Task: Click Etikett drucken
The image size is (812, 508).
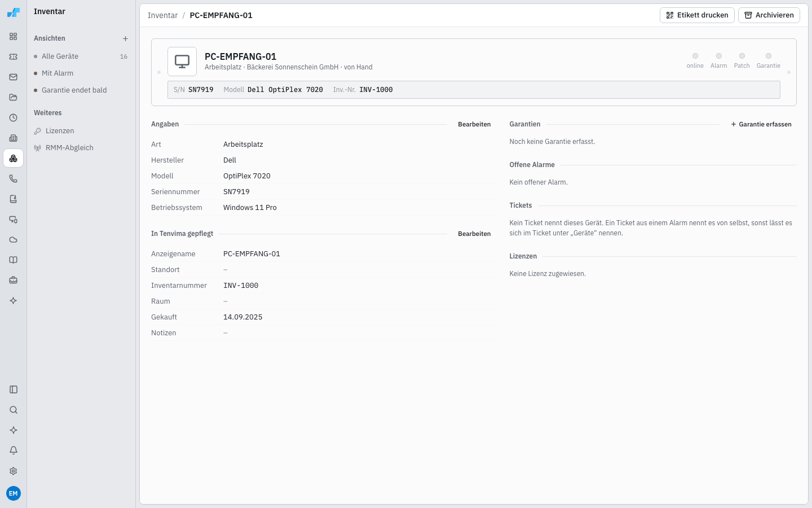Action: [x=697, y=15]
